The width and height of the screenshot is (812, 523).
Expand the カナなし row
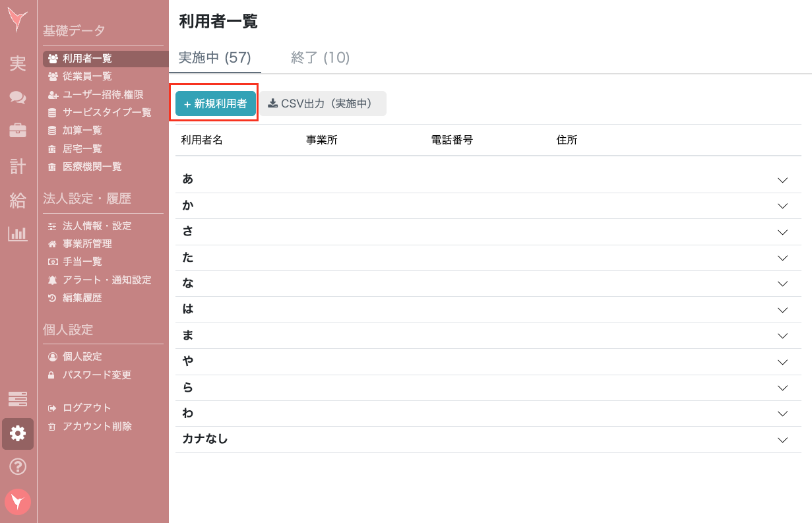click(782, 439)
